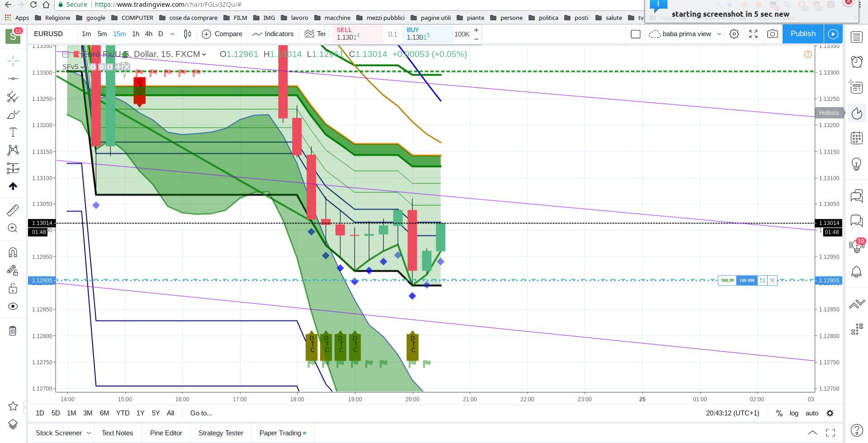Open the order panel arrows icon

click(x=857, y=304)
